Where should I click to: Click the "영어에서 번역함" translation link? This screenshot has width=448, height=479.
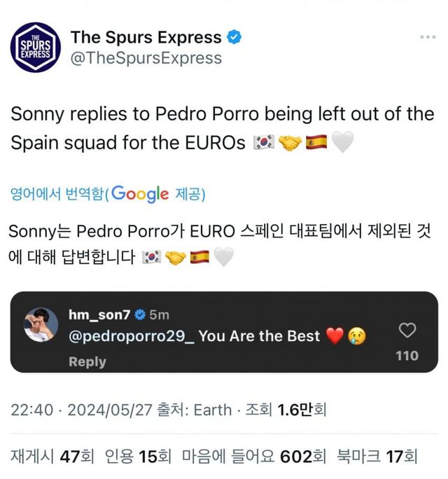(x=57, y=194)
